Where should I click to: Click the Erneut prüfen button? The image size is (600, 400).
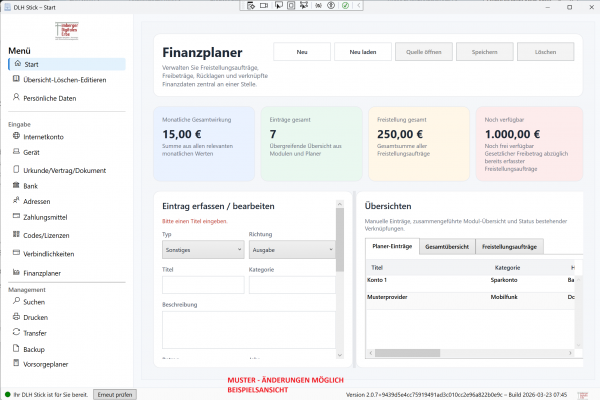click(x=115, y=394)
